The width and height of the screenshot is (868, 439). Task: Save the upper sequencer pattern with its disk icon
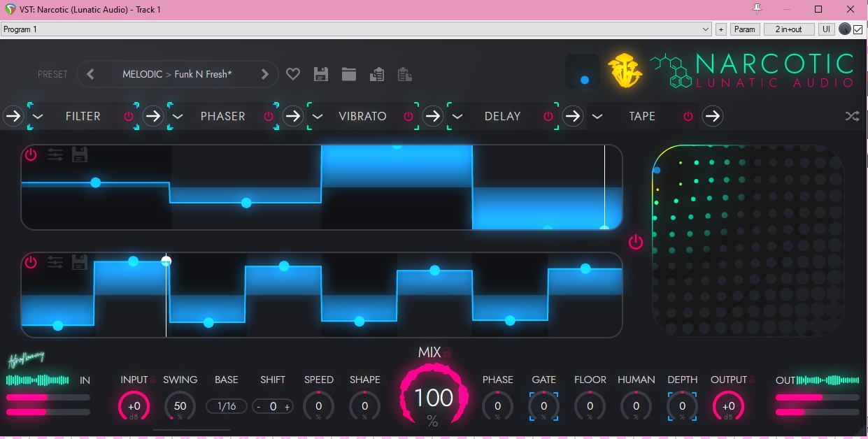coord(80,154)
